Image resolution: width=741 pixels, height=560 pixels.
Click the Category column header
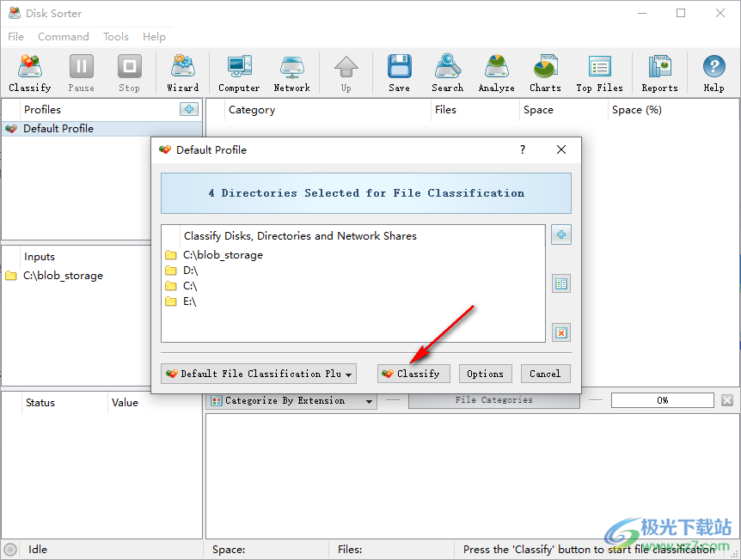(x=328, y=110)
